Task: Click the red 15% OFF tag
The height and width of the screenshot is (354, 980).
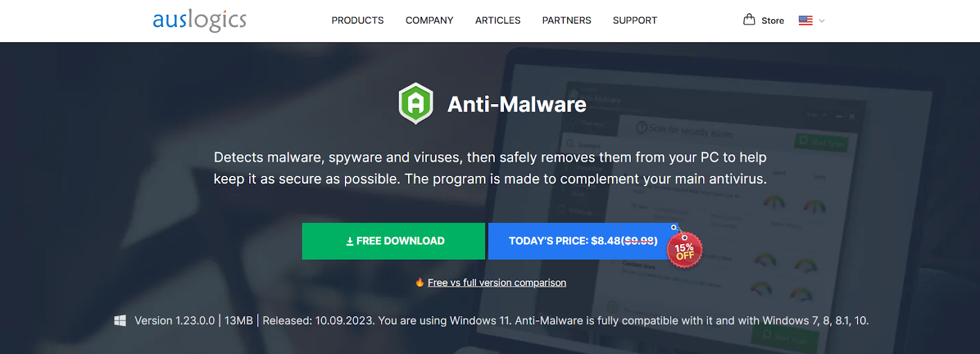Action: pyautogui.click(x=685, y=250)
